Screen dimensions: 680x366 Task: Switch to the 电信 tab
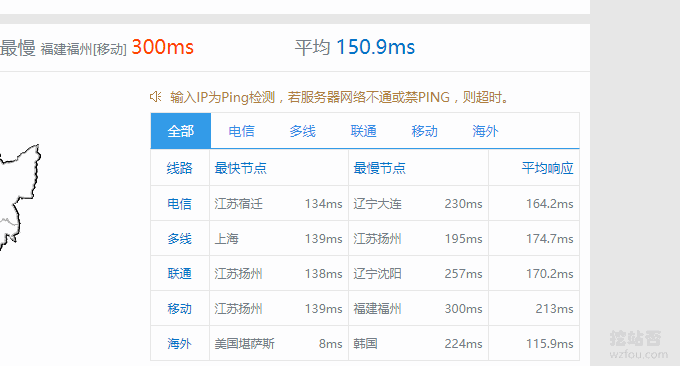(x=242, y=131)
